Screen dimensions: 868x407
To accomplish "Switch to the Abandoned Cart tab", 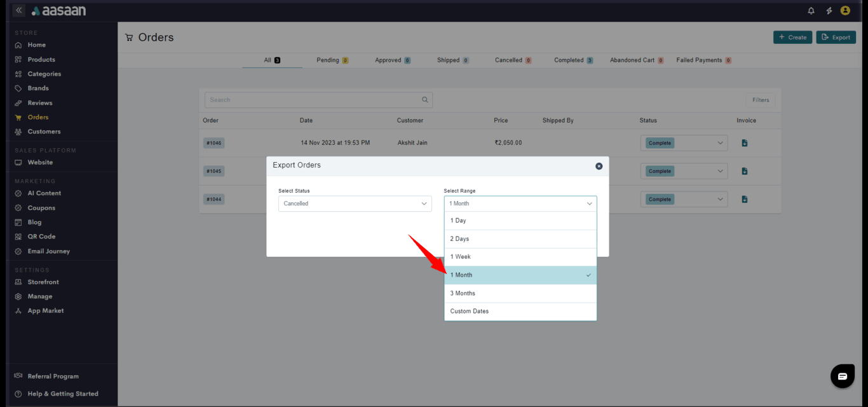I will [635, 60].
